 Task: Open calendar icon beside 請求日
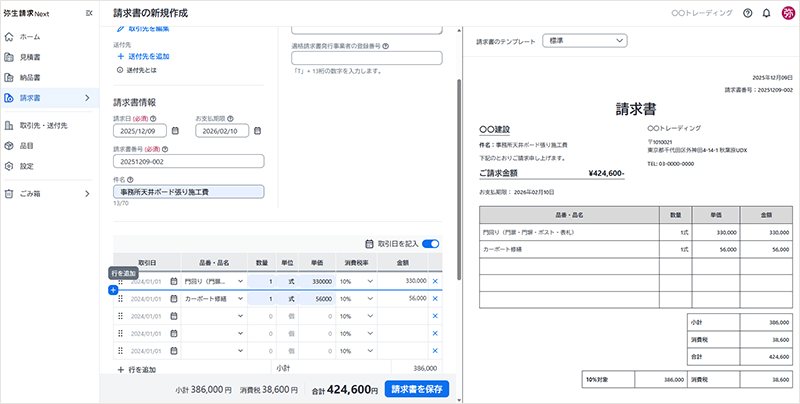[x=175, y=131]
